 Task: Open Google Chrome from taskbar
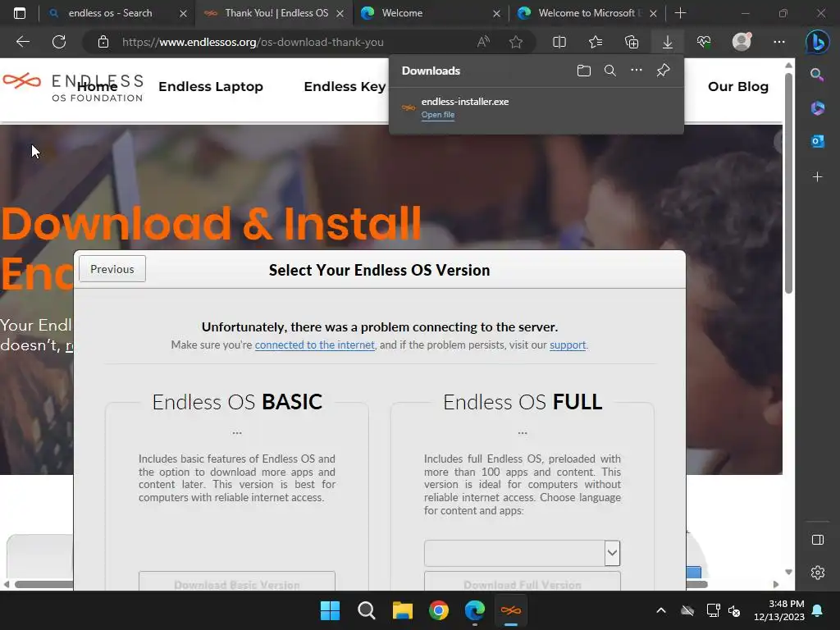click(439, 610)
